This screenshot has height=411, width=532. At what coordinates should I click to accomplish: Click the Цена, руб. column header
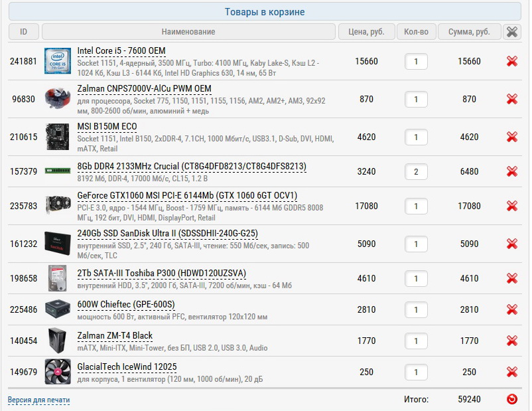click(366, 32)
